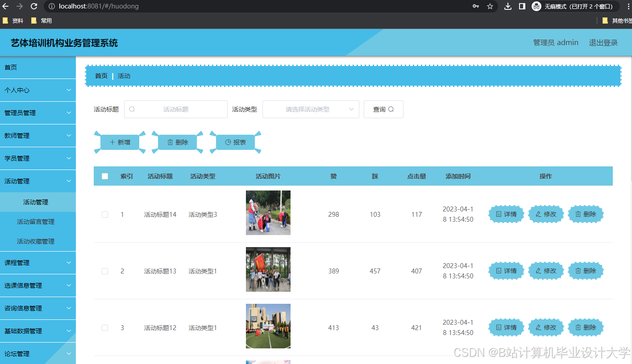
Task: Click the 活动类型3 cell in row 1
Action: click(203, 215)
